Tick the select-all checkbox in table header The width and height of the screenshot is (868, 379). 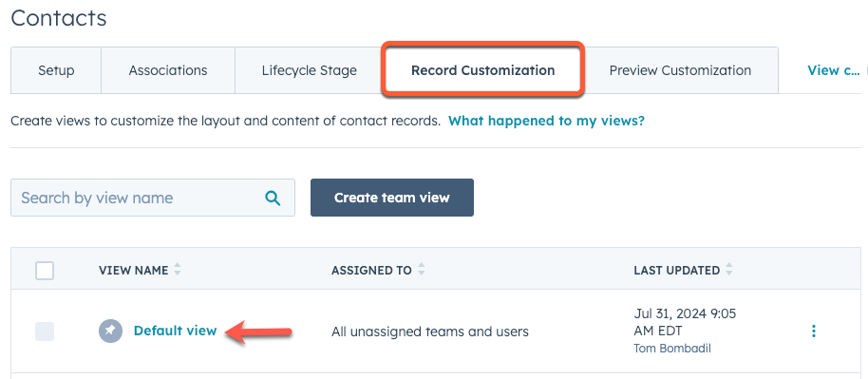tap(45, 271)
